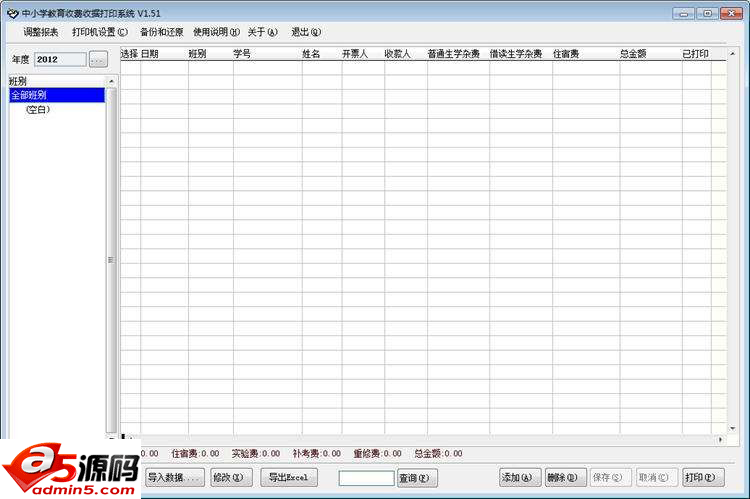
Task: Select the (空白) class entry
Action: 38,110
